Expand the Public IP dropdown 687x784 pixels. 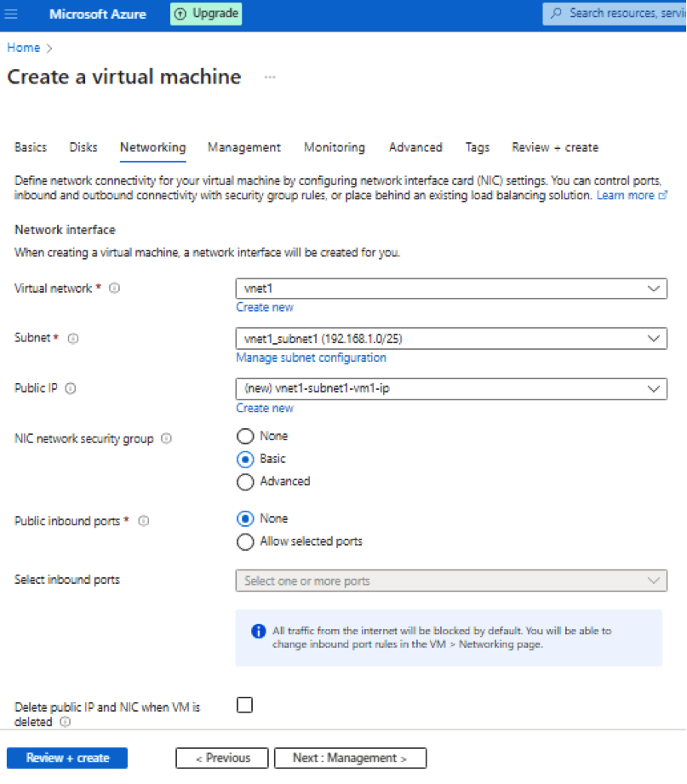click(x=451, y=388)
